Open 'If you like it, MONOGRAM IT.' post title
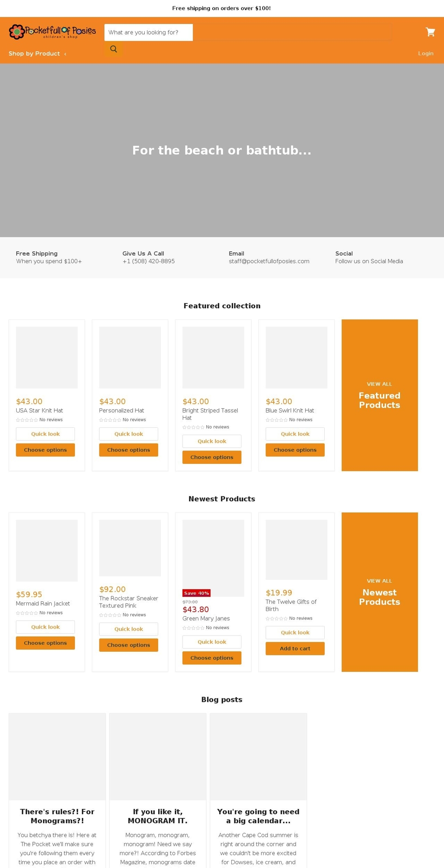Screen dimensions: 444x868 (158, 816)
